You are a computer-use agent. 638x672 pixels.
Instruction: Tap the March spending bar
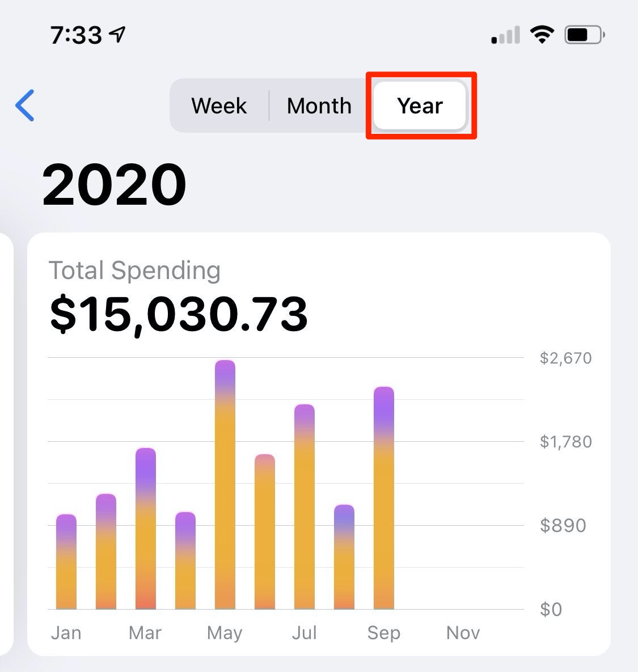coord(146,529)
